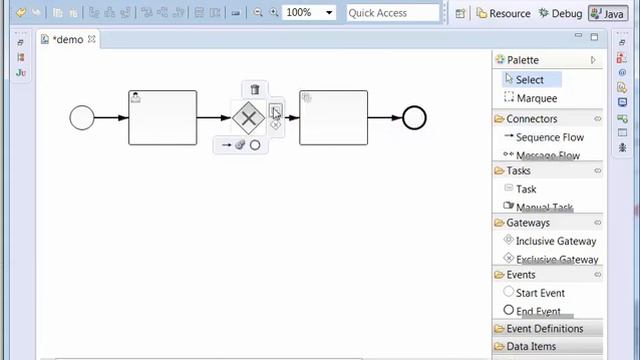Click the Restore icon atop the left trim bar

[20, 42]
